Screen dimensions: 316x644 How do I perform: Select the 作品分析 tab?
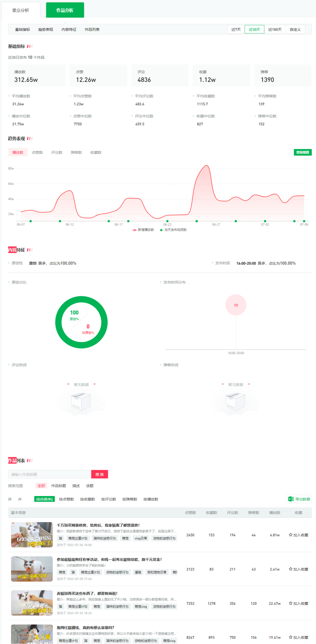[65, 10]
